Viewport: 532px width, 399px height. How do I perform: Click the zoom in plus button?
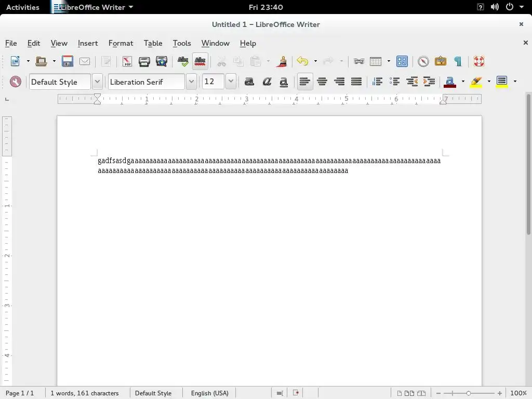[499, 393]
